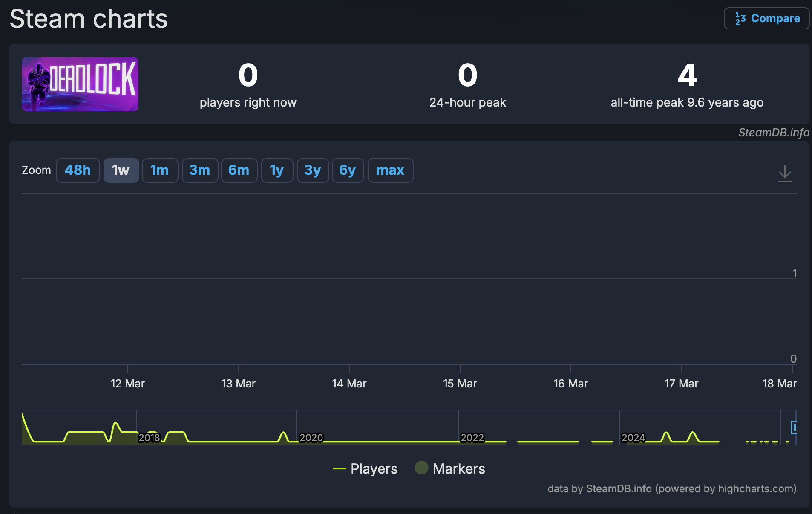Viewport: 812px width, 514px height.
Task: Set chart zoom to 48h
Action: coord(78,170)
